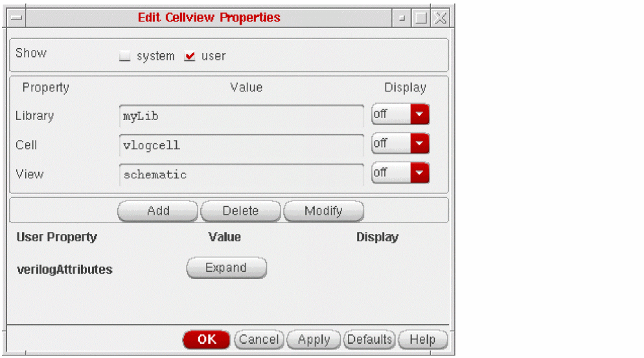Confirm changes with the OK button
The height and width of the screenshot is (358, 644).
coord(207,340)
